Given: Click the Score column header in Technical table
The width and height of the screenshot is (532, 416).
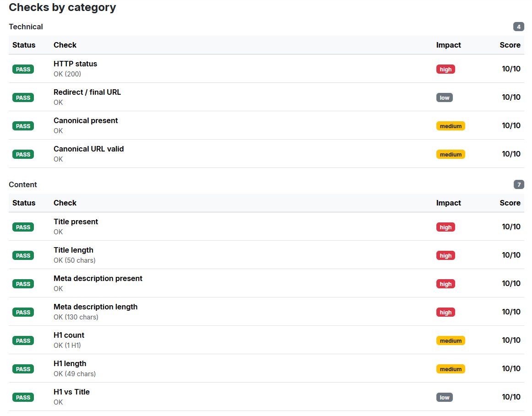Looking at the screenshot, I should [x=510, y=45].
